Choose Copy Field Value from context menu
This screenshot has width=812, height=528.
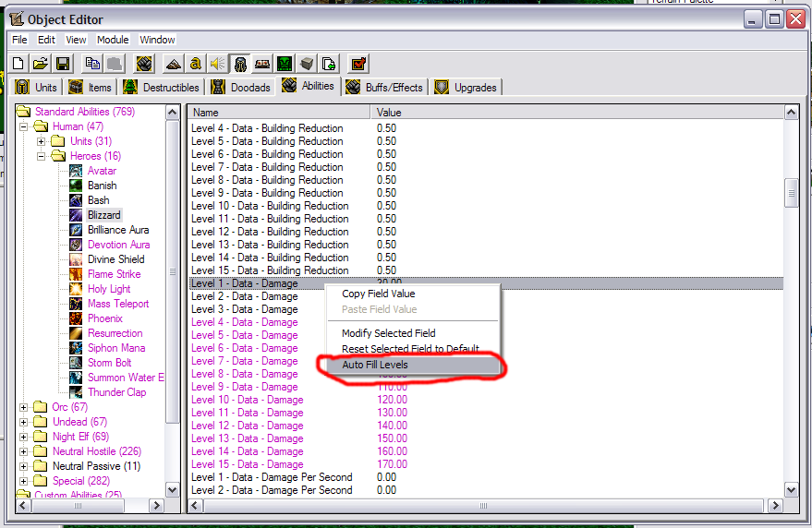point(413,294)
